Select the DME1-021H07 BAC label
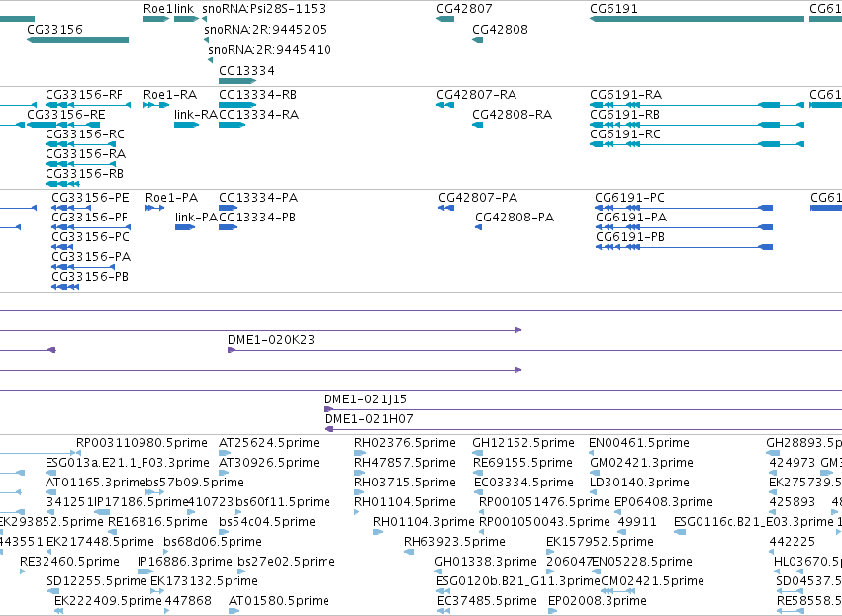This screenshot has height=616, width=842. [x=368, y=419]
